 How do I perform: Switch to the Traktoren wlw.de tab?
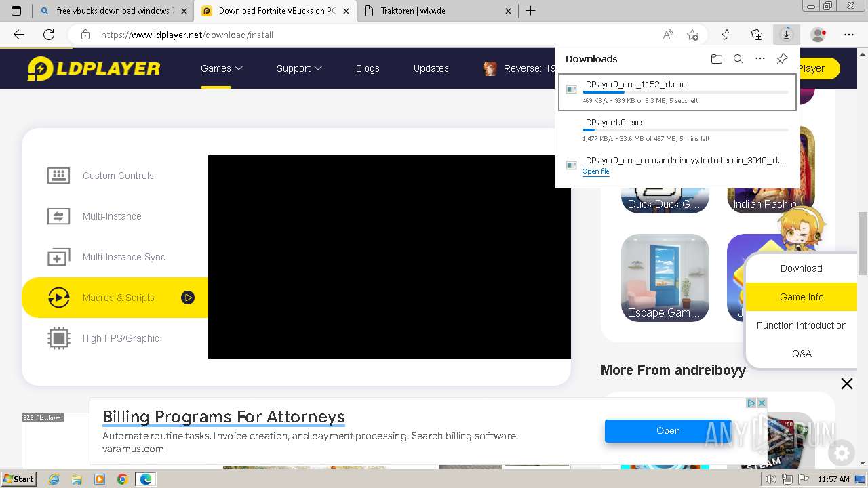click(438, 11)
